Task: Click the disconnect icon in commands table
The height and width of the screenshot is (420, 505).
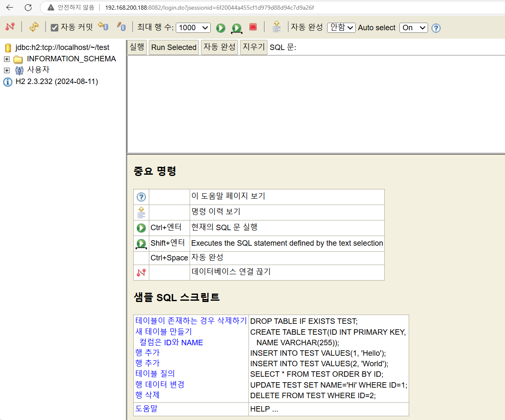Action: (141, 273)
